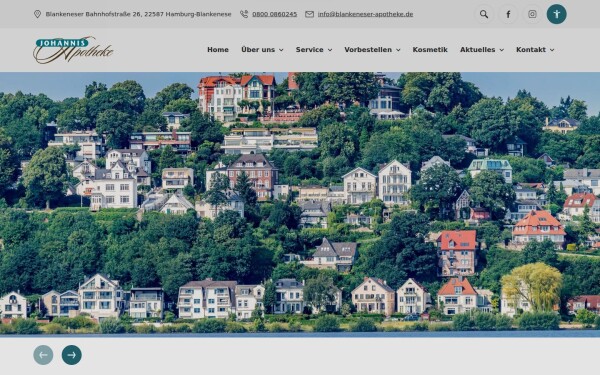Email info@blankeneser-apotheke.de

pyautogui.click(x=365, y=14)
